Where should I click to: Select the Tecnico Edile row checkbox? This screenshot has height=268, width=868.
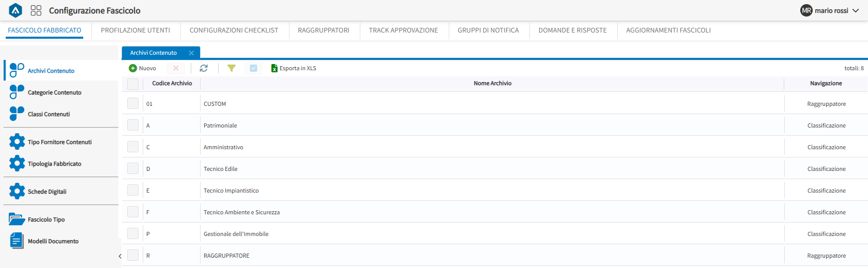pos(133,168)
